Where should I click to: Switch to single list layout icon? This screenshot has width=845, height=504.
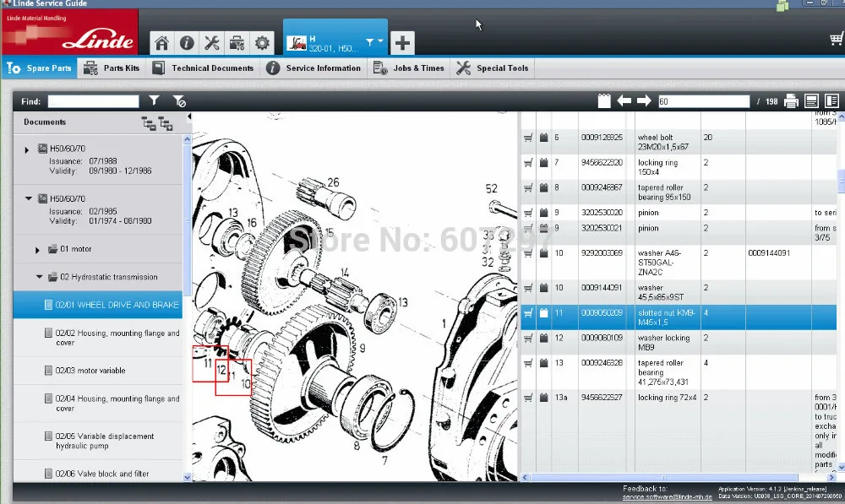[x=811, y=100]
